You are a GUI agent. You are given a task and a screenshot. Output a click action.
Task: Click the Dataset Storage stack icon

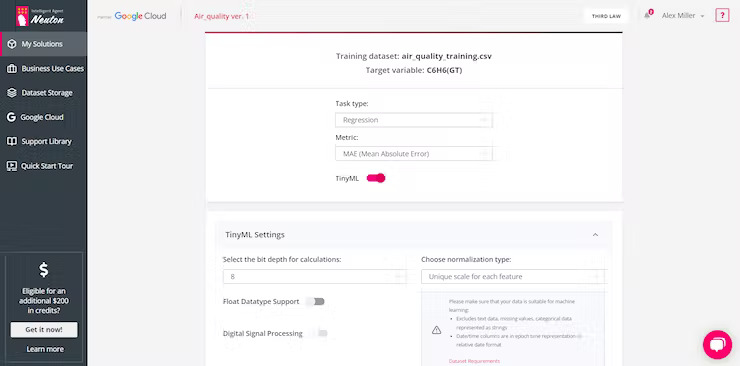click(12, 93)
